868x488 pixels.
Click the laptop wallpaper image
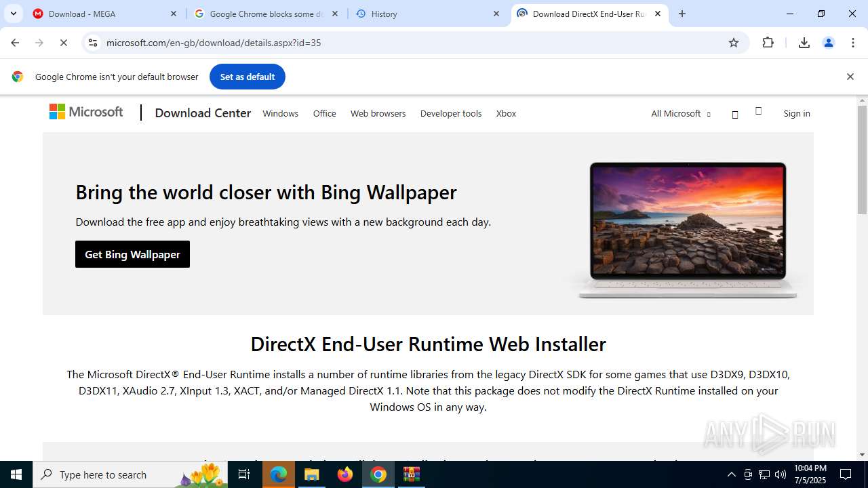(688, 229)
